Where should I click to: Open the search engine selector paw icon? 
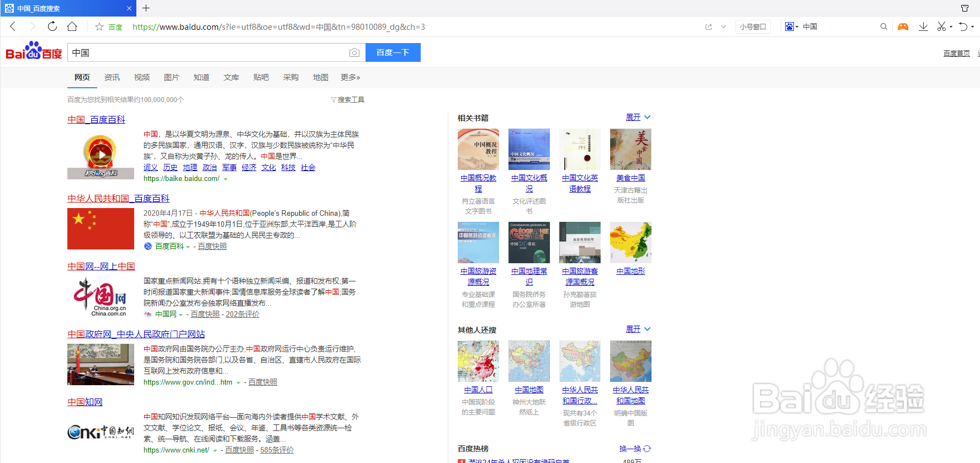tap(790, 26)
